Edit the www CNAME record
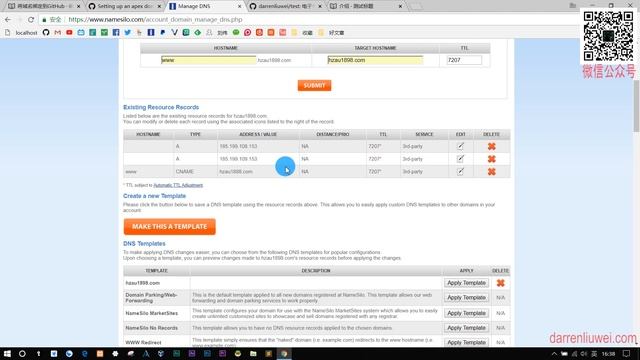This screenshot has height=360, width=640. coord(460,171)
